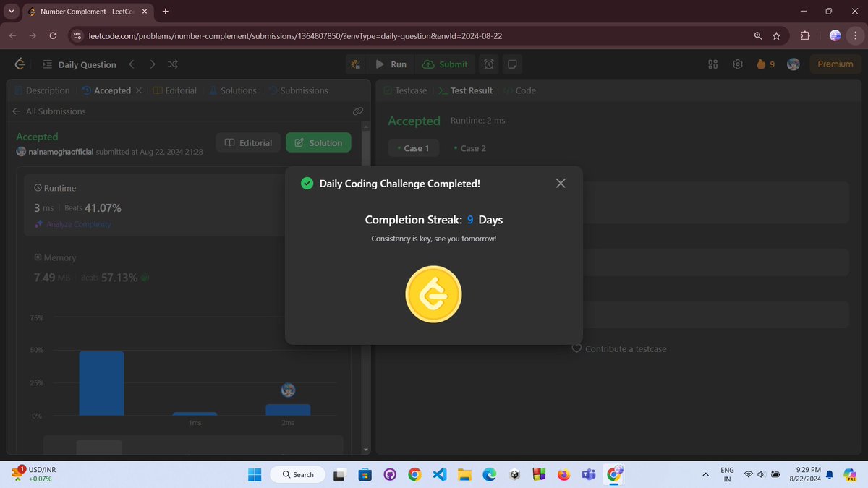Viewport: 868px width, 488px height.
Task: Open the layout grid icon
Action: (712, 64)
